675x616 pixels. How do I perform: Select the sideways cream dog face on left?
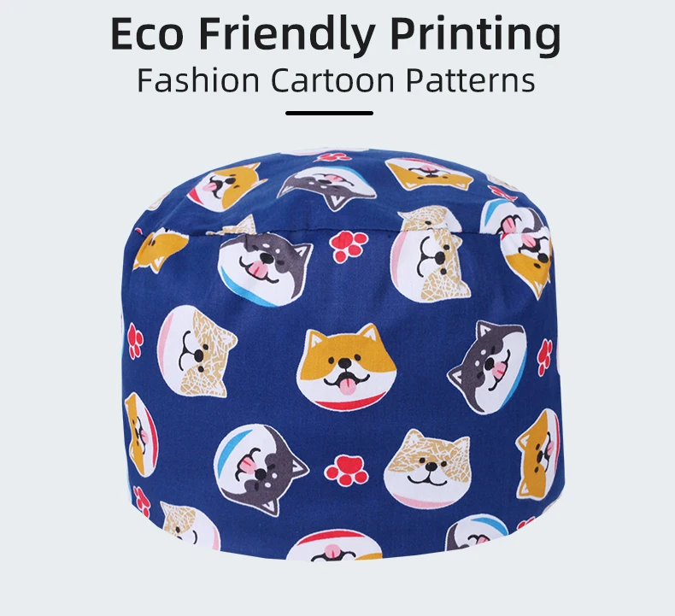197,351
